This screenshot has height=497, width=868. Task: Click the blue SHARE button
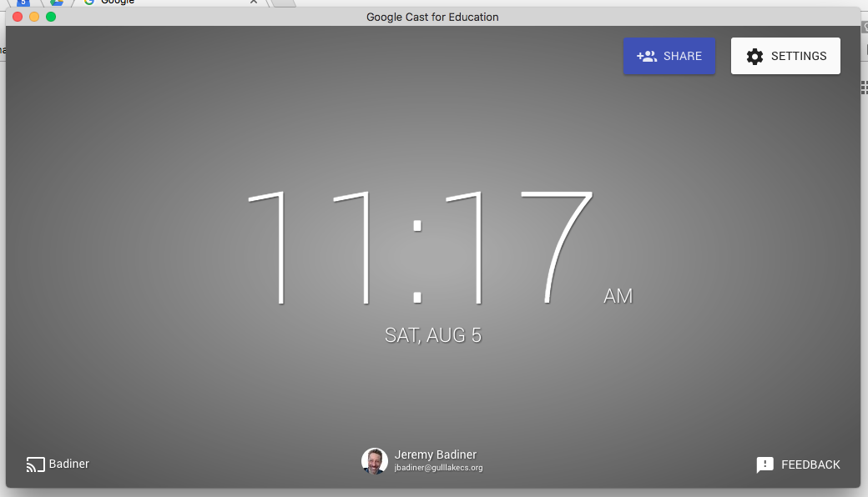tap(669, 56)
